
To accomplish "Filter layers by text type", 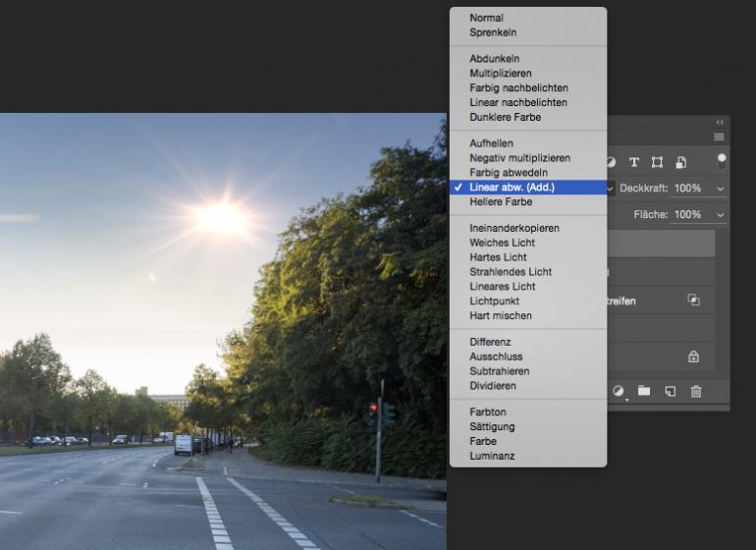I will point(634,163).
